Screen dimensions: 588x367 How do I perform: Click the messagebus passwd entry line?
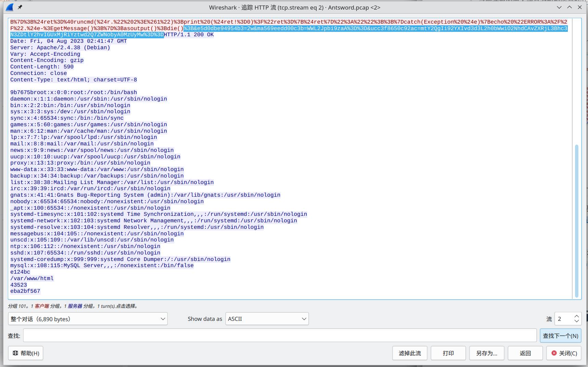(97, 234)
